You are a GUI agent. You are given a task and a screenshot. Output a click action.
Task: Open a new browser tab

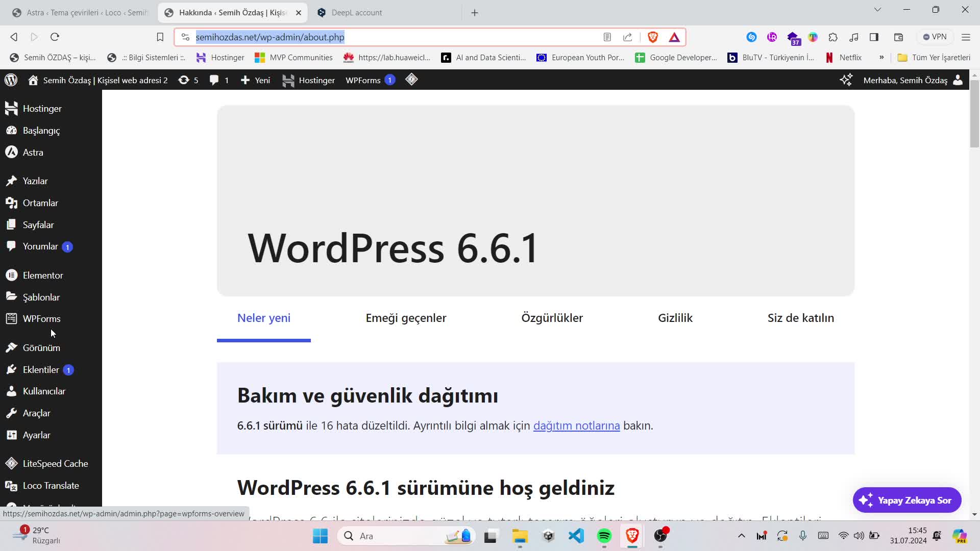tap(475, 13)
